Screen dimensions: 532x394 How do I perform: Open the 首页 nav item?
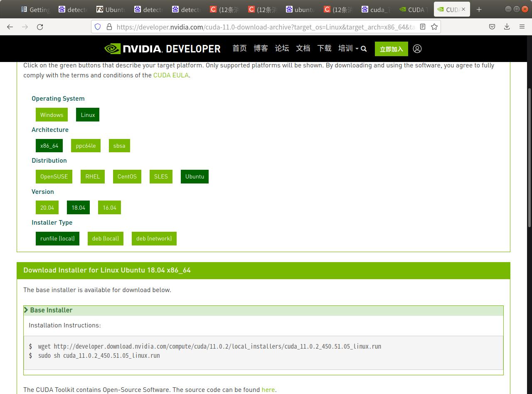239,48
